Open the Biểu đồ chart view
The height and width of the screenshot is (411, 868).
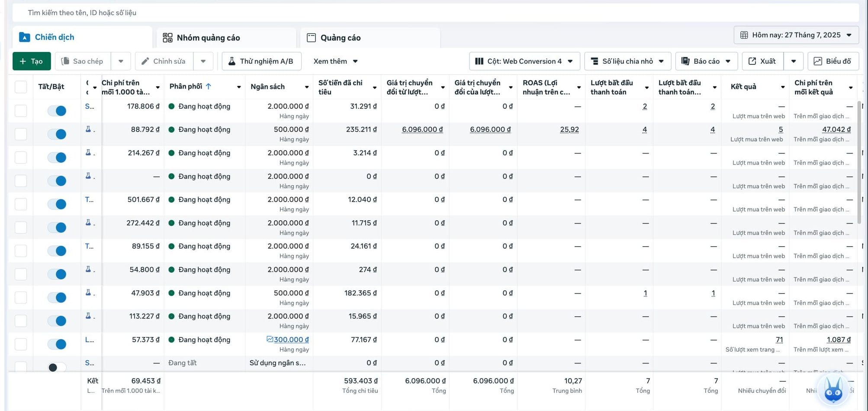[833, 61]
